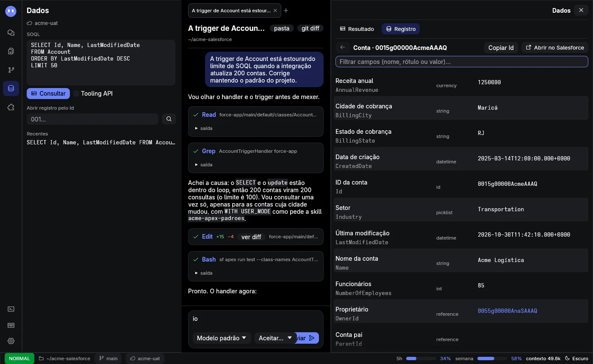Select recent query SELECT Id, Name entry

[101, 143]
